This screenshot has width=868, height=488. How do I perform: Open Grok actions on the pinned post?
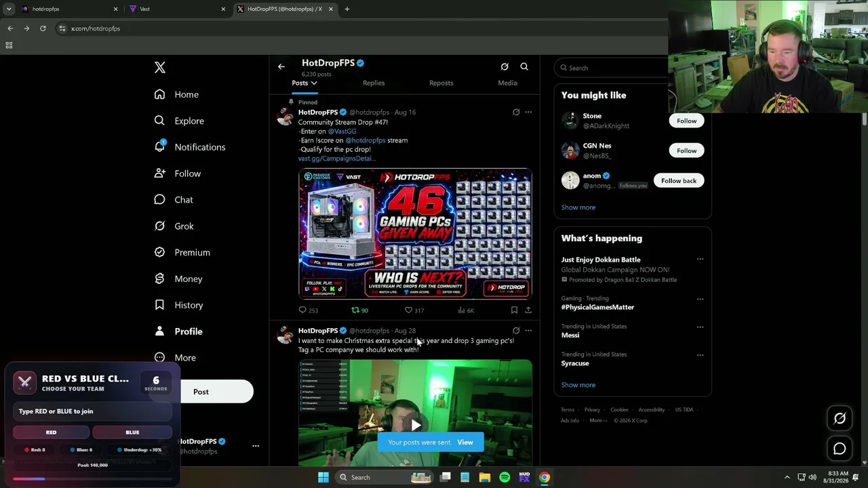[516, 112]
